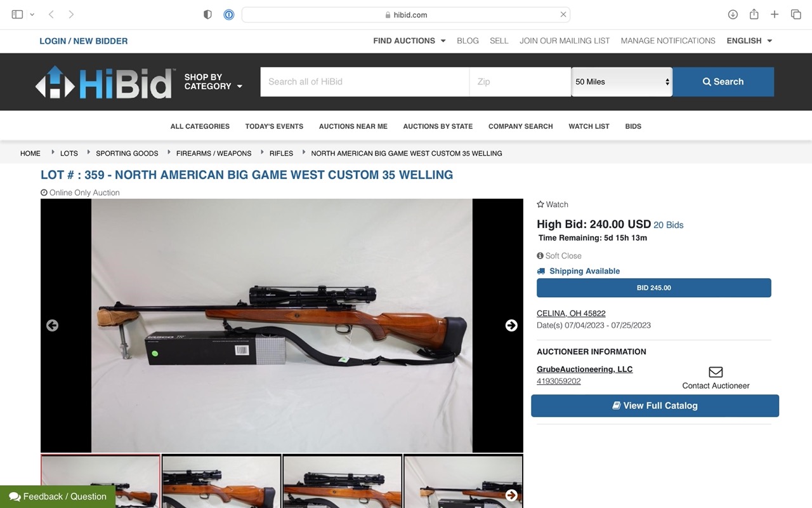Image resolution: width=812 pixels, height=508 pixels.
Task: Select the second rifle thumbnail
Action: pyautogui.click(x=221, y=481)
